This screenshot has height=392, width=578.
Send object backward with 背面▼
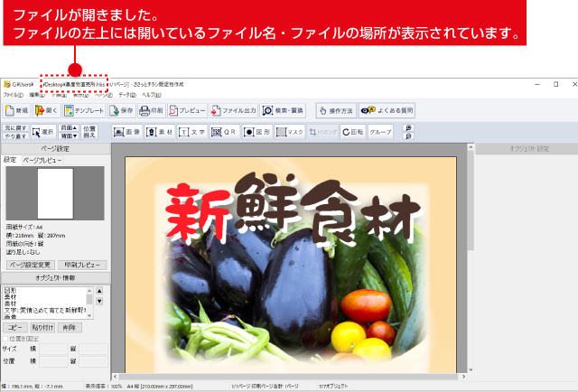(69, 136)
